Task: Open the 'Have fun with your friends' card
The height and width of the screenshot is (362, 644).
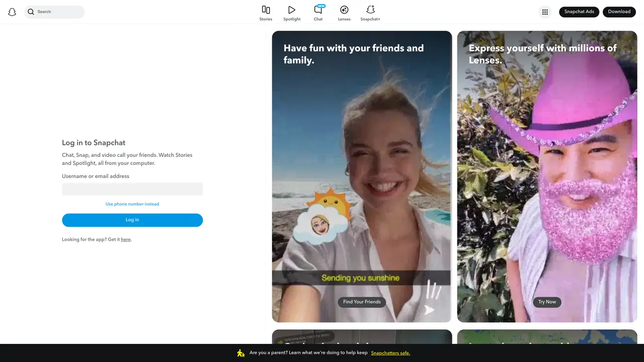Action: [x=362, y=176]
